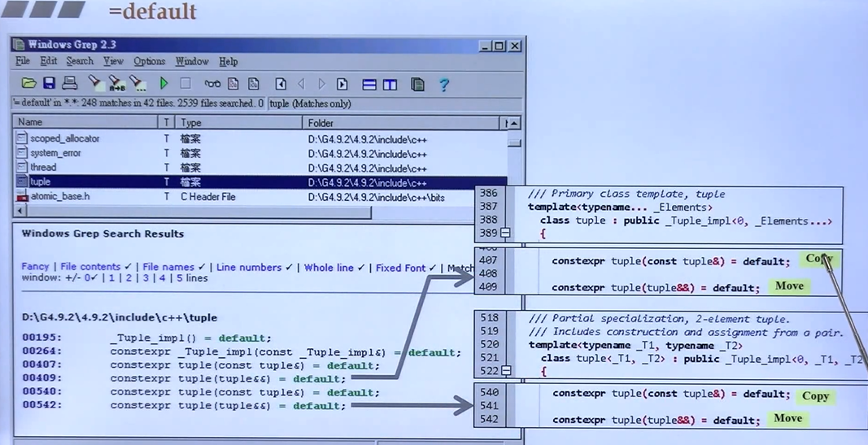Screen dimensions: 868x445
Task: Sort file list by T column
Action: (x=166, y=122)
